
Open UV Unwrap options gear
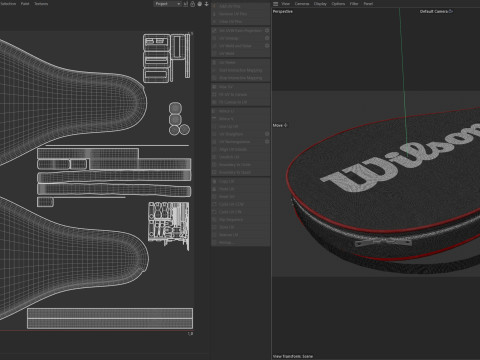point(267,38)
